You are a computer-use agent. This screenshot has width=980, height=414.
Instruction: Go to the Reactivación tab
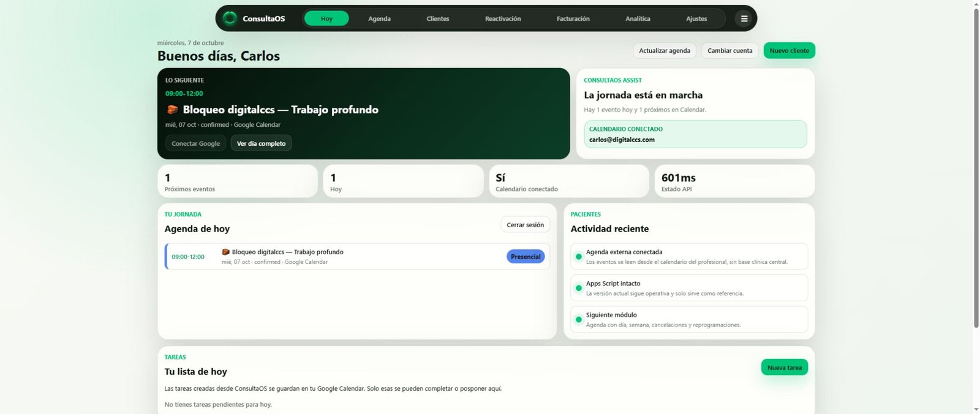(503, 18)
